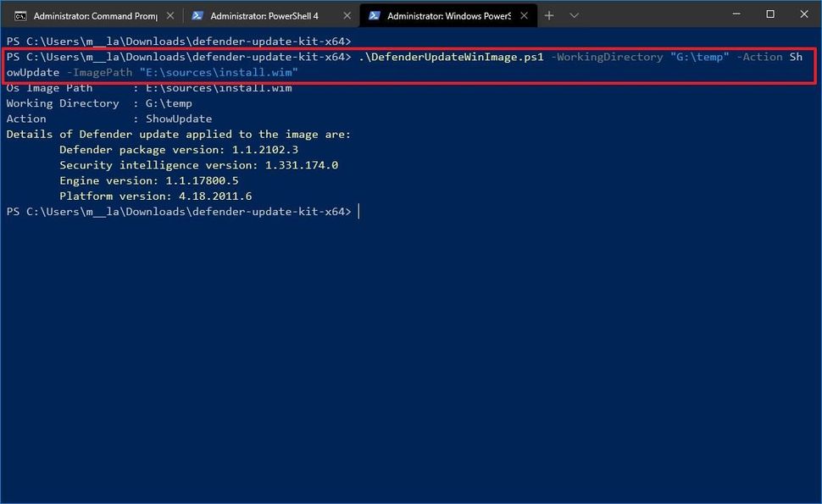Viewport: 822px width, 504px height.
Task: Close the active Windows PowerShell tab
Action: (524, 14)
